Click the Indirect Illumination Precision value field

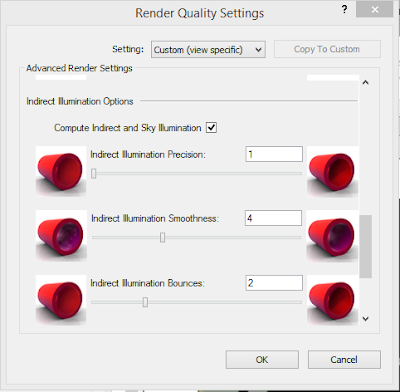pyautogui.click(x=274, y=154)
